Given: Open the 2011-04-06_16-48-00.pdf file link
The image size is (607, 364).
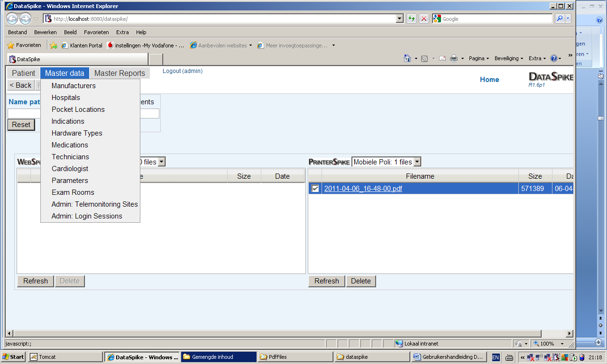Looking at the screenshot, I should (x=363, y=189).
